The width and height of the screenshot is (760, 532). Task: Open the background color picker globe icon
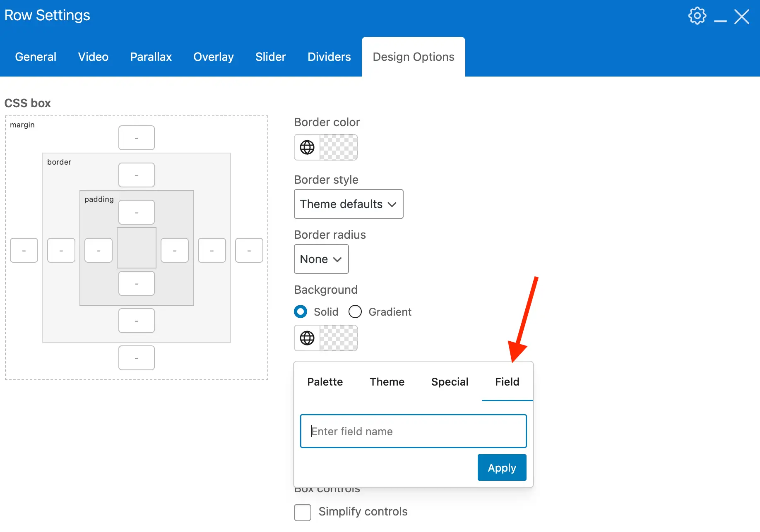(x=306, y=338)
